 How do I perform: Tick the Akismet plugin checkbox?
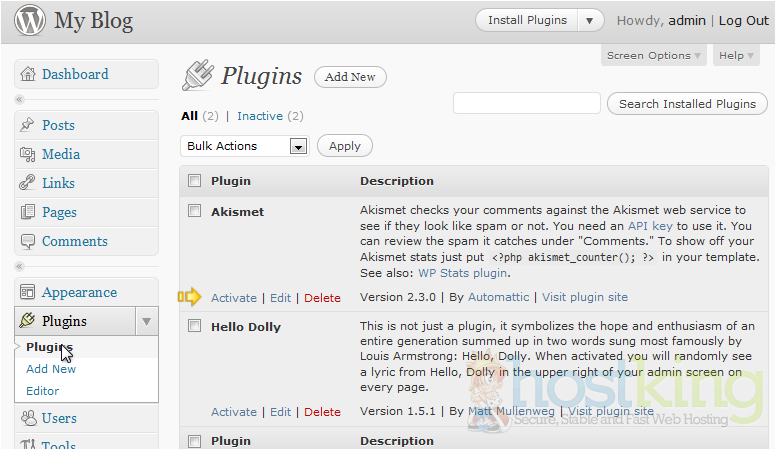pos(195,211)
